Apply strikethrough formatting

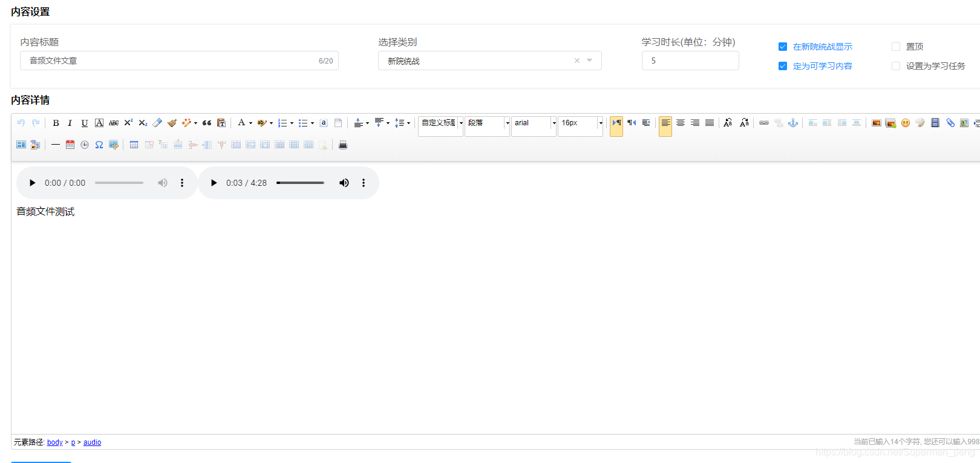(114, 123)
